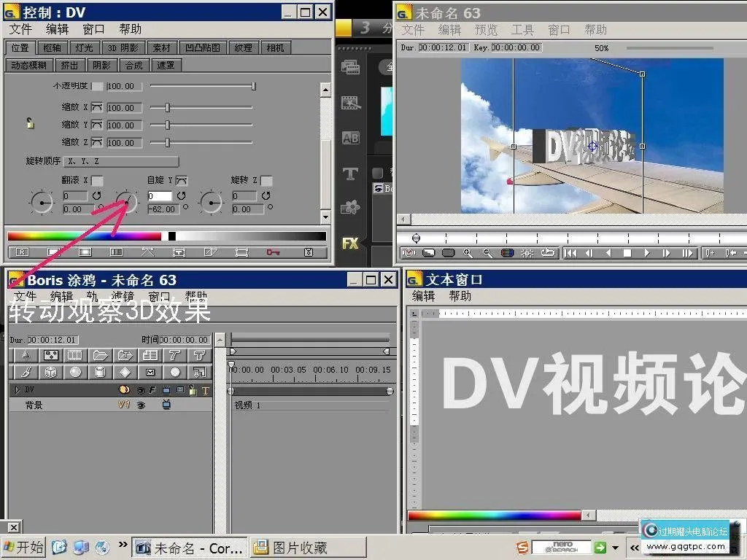
Task: Enable the 翻滚 X checkbox
Action: (96, 179)
